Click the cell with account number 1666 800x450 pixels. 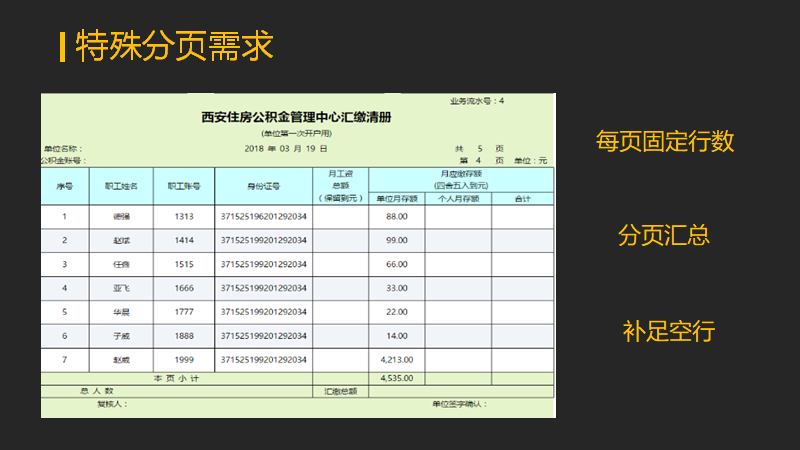pyautogui.click(x=184, y=288)
